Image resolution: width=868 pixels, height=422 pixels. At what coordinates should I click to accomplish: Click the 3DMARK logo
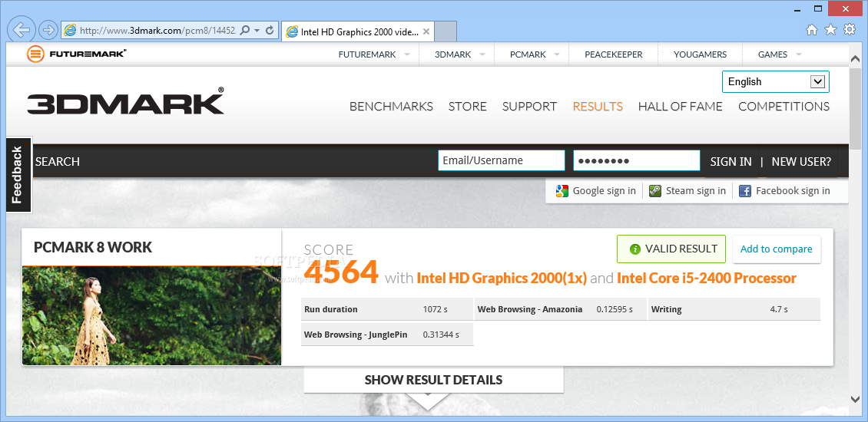pos(126,101)
